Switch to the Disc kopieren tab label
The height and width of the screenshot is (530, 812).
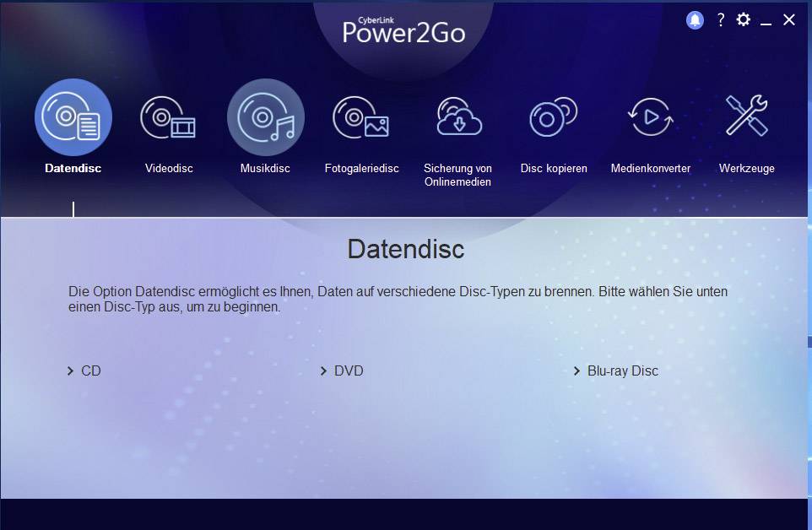[553, 168]
